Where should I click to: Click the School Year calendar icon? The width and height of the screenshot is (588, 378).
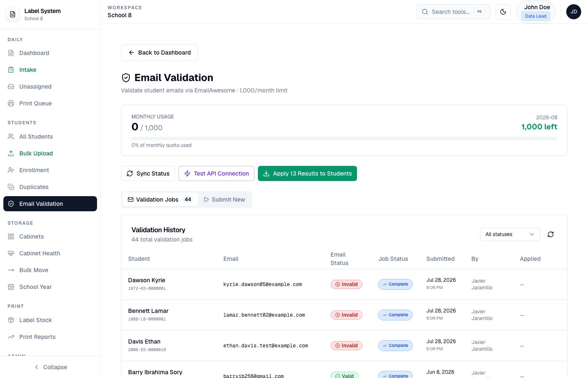click(11, 287)
